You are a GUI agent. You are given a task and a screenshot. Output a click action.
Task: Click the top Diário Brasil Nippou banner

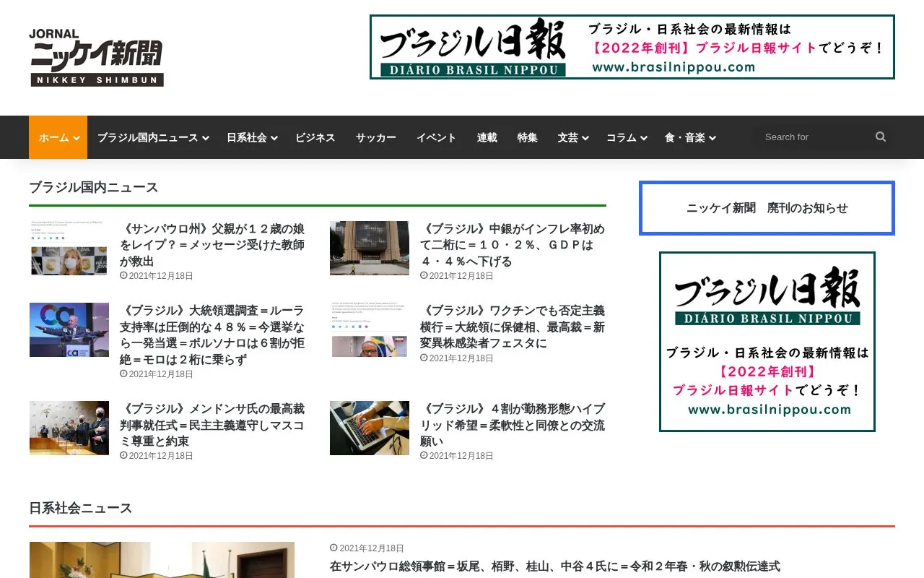(632, 47)
